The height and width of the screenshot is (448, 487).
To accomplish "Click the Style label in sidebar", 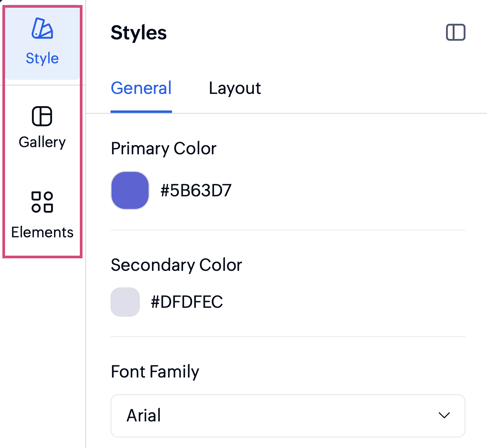I will pyautogui.click(x=42, y=58).
